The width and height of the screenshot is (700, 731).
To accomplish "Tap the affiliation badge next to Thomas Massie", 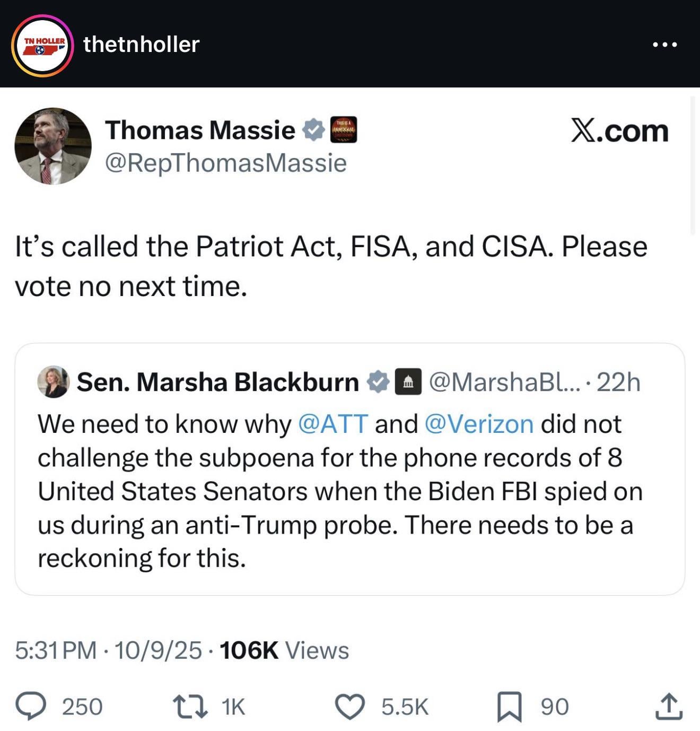I will click(x=343, y=130).
